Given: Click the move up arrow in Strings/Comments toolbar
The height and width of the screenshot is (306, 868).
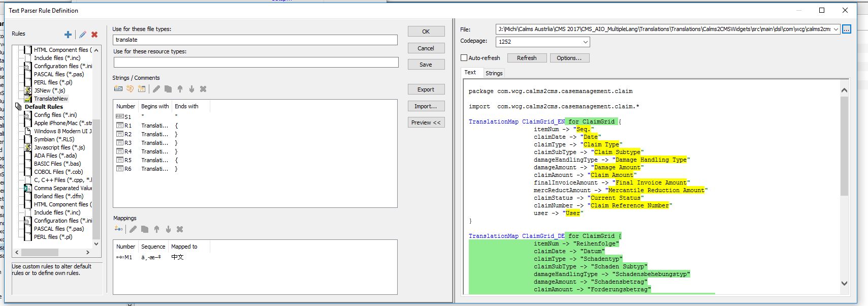Looking at the screenshot, I should pyautogui.click(x=180, y=89).
